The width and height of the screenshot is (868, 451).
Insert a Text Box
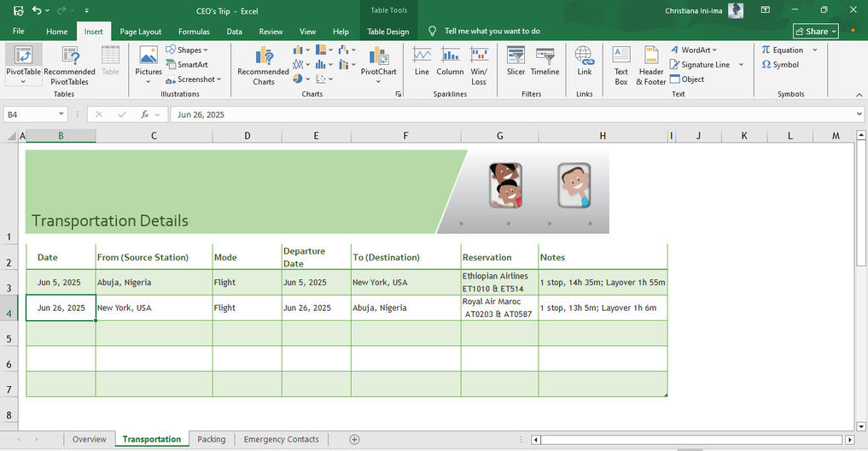621,66
